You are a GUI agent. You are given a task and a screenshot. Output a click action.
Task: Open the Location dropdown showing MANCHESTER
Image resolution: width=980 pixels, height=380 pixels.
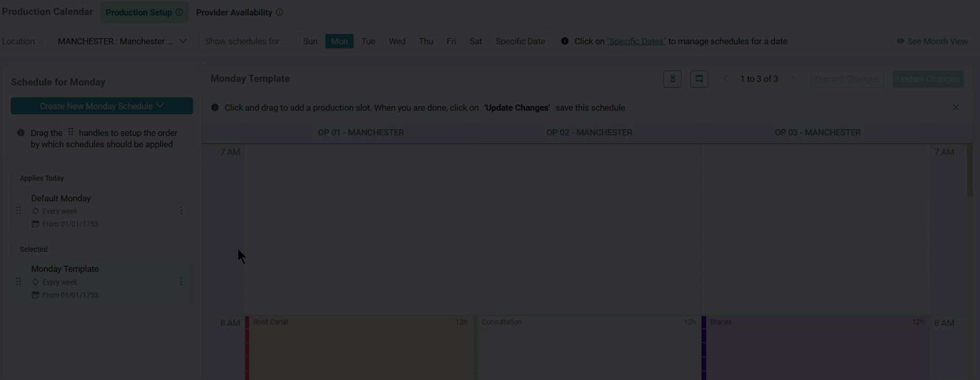coord(122,41)
